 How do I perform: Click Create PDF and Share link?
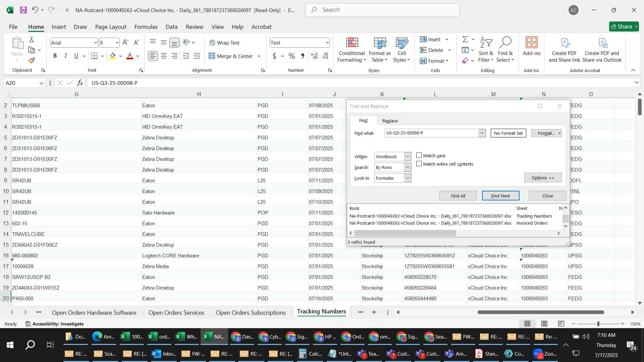[x=564, y=50]
